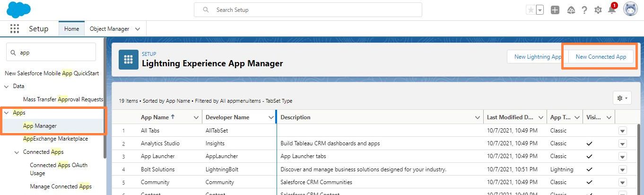Open the App Launcher dots grid

15,29
